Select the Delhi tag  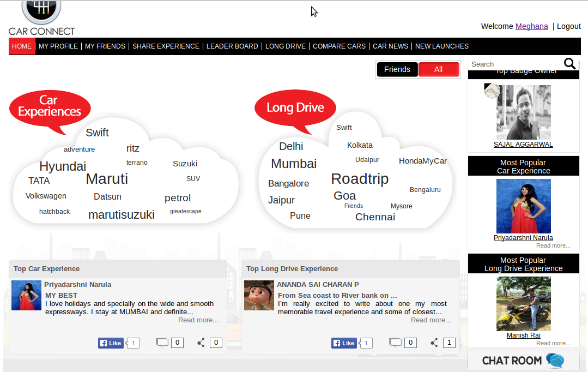(x=291, y=146)
